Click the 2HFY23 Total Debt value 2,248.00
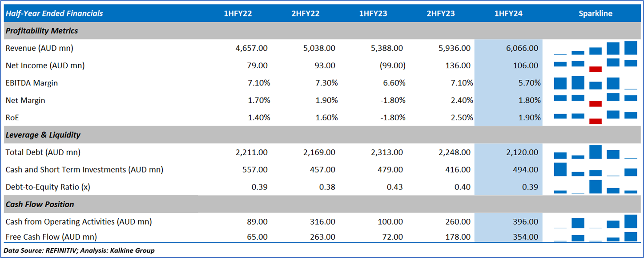The height and width of the screenshot is (258, 644). pos(453,152)
